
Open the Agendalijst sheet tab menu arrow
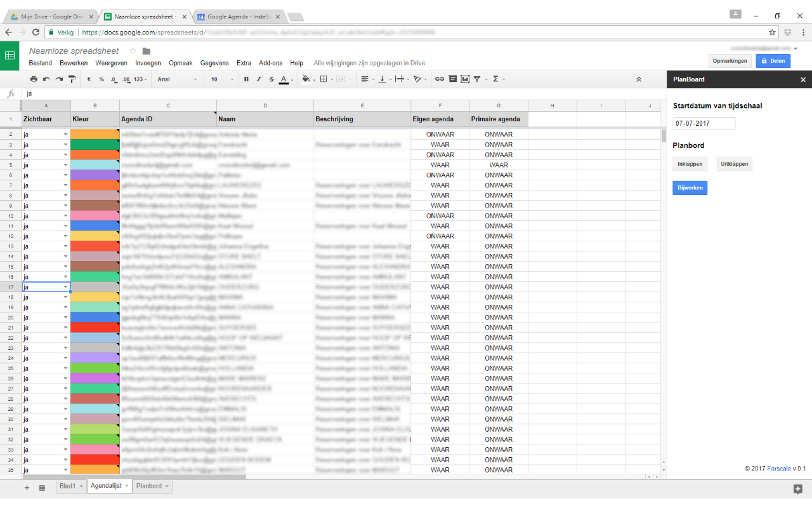[x=127, y=486]
